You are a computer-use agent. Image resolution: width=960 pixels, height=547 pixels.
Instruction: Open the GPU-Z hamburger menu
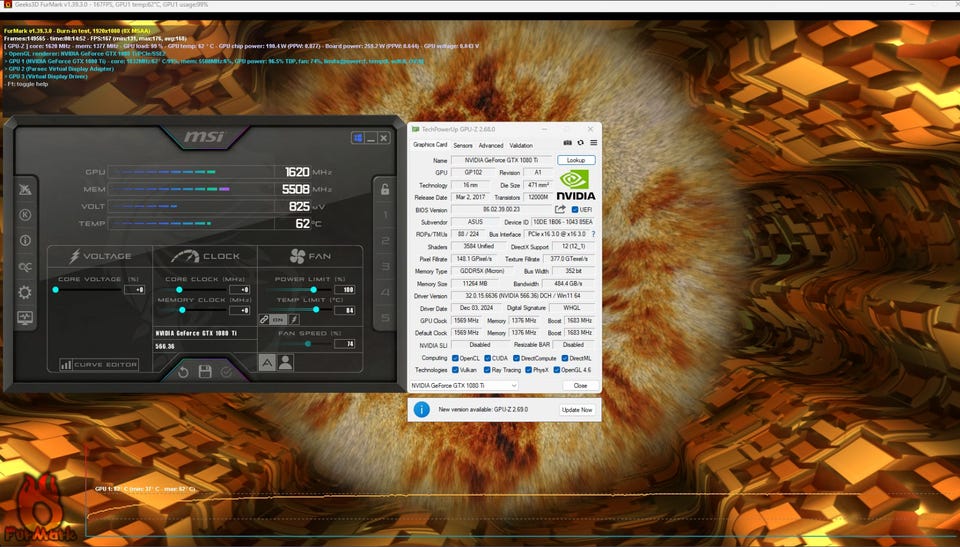593,144
